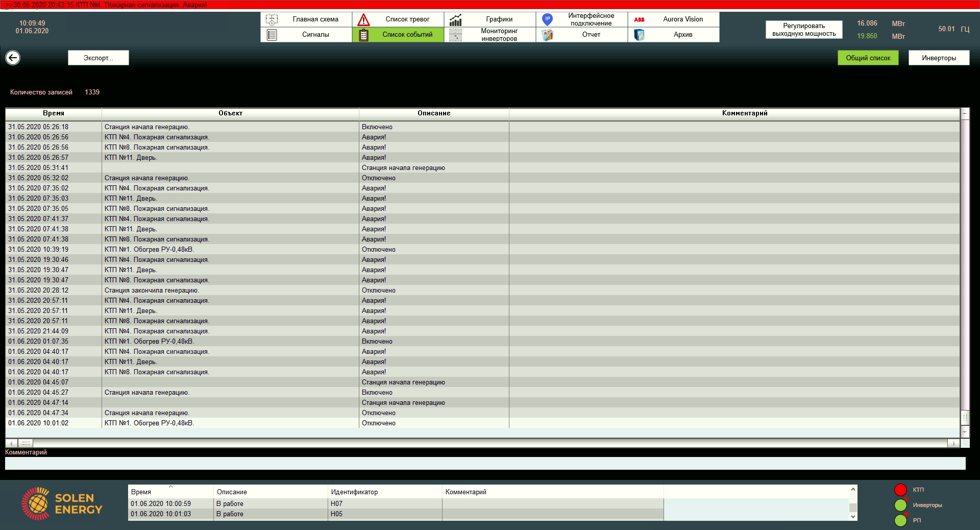This screenshot has height=530, width=980.
Task: Click the Экспорт button
Action: pyautogui.click(x=99, y=58)
